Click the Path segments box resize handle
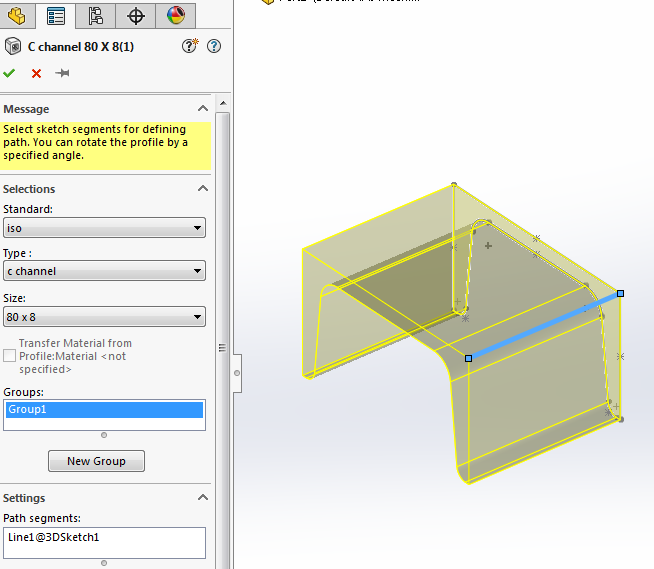The image size is (654, 569). [x=104, y=563]
